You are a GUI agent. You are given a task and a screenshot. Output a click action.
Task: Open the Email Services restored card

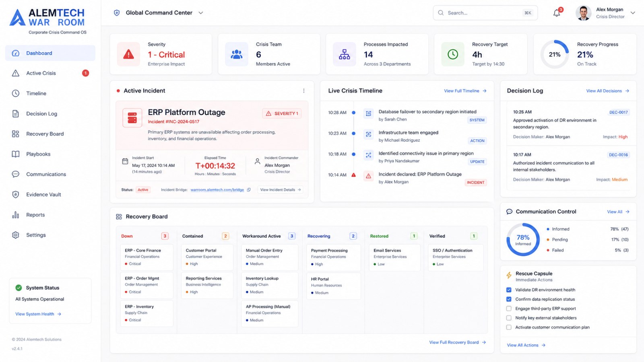(x=395, y=257)
